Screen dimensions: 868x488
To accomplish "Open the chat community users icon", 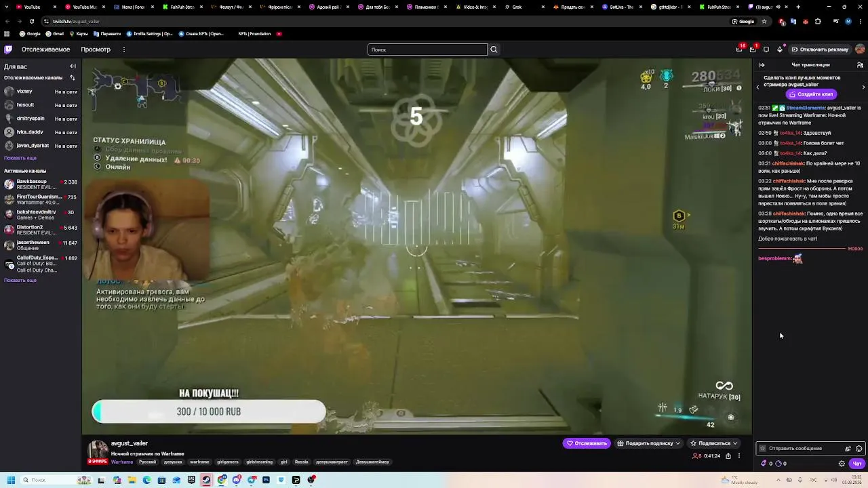I will [x=860, y=65].
